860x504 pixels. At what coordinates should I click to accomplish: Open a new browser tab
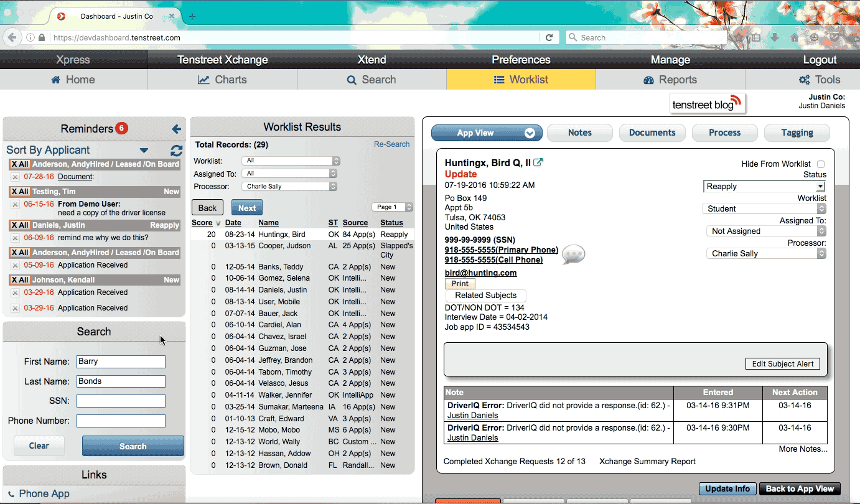[192, 16]
